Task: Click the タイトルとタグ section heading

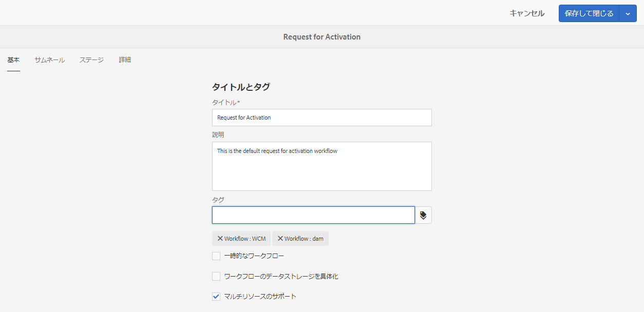Action: point(241,87)
